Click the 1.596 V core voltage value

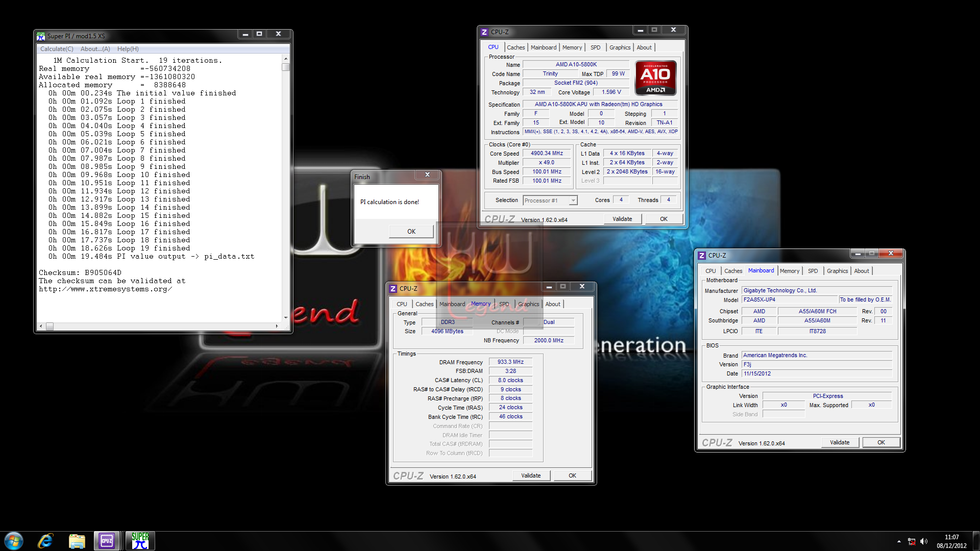point(611,92)
